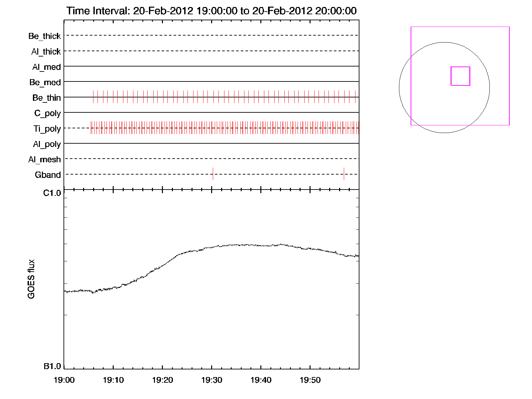Click the 19:50 time axis label

click(310, 380)
